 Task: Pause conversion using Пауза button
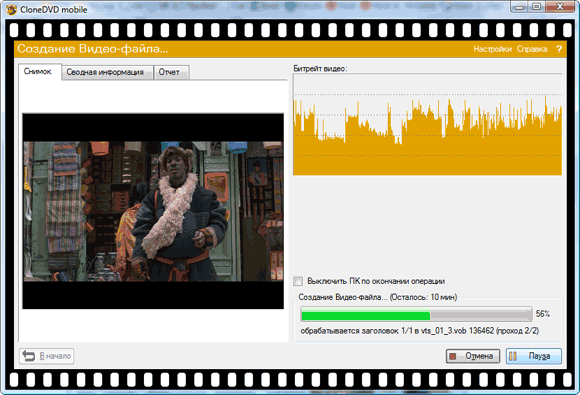[x=534, y=356]
